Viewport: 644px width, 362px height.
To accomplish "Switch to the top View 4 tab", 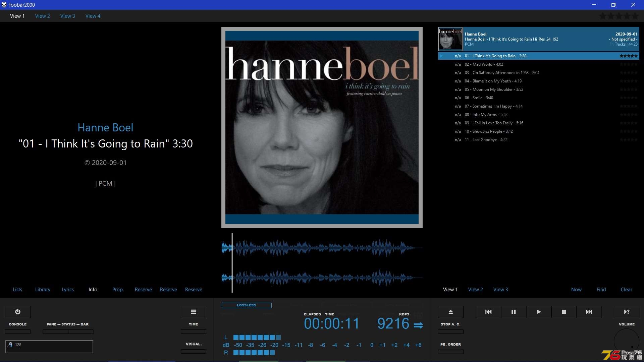I will pyautogui.click(x=93, y=16).
